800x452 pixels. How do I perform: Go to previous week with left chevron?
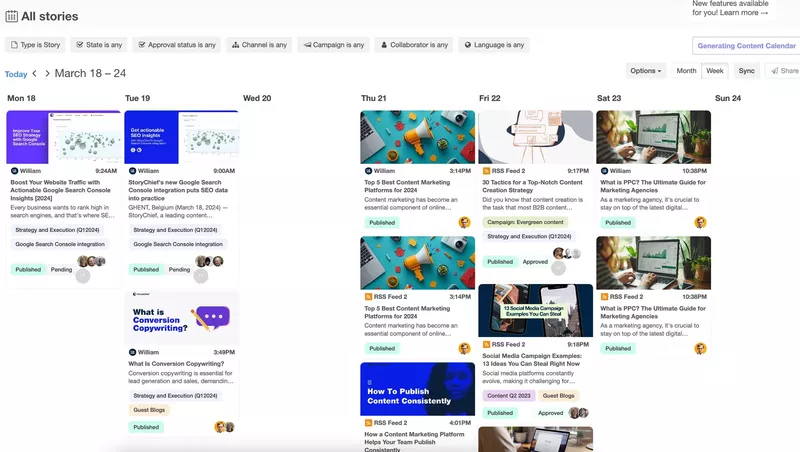pyautogui.click(x=35, y=73)
